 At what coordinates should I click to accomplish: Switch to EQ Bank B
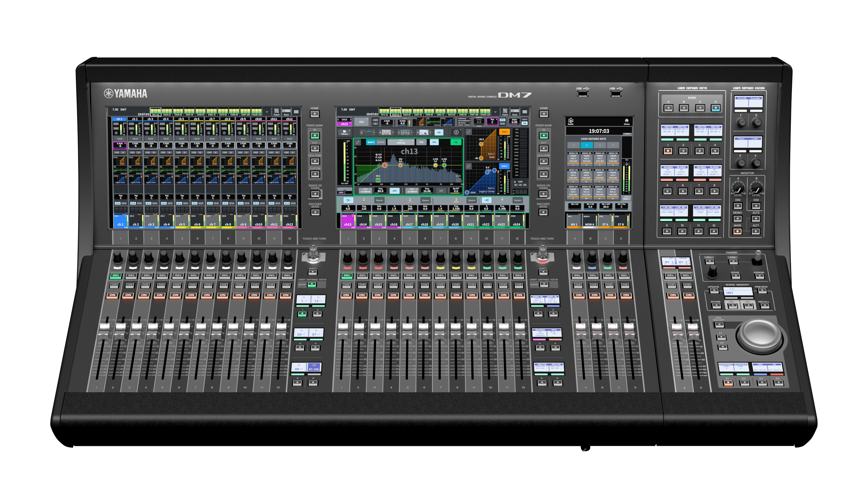(381, 142)
